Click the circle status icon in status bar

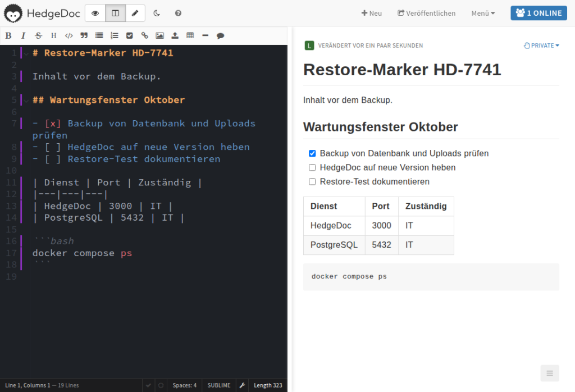(x=161, y=385)
